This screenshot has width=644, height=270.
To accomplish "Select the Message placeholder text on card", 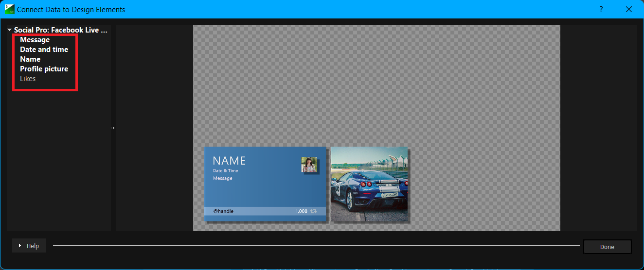I will pyautogui.click(x=223, y=178).
